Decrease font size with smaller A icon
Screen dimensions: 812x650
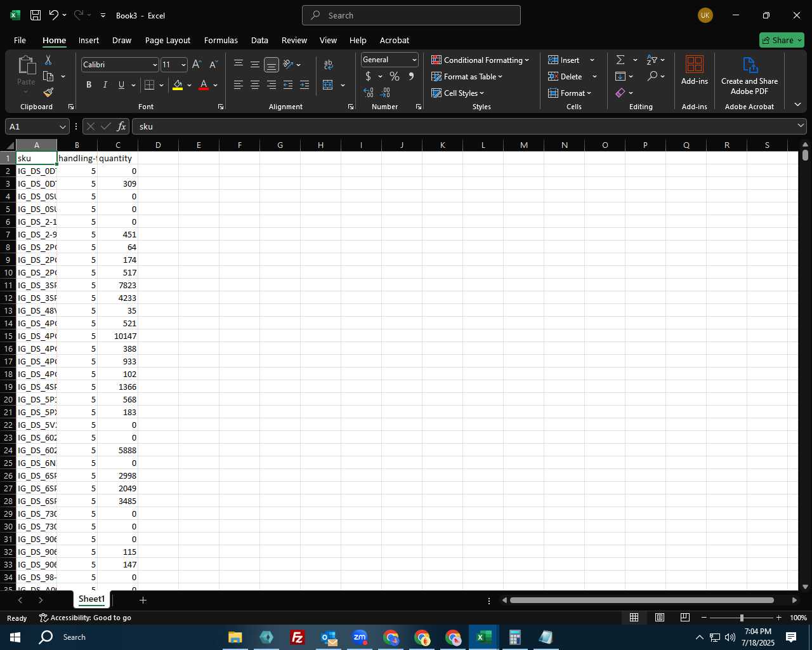(x=213, y=65)
